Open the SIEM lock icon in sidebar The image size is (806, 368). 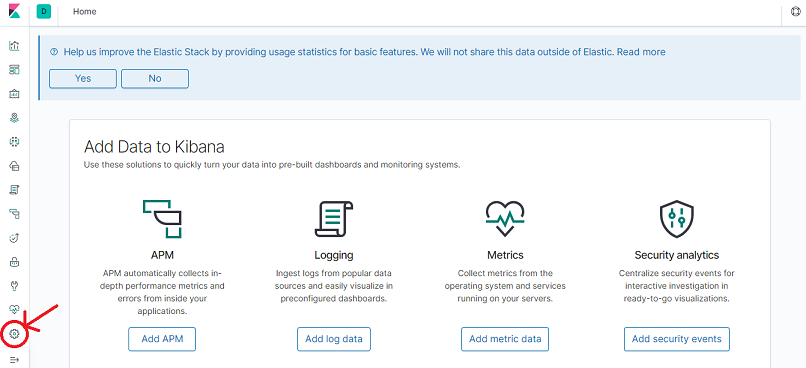click(x=14, y=262)
